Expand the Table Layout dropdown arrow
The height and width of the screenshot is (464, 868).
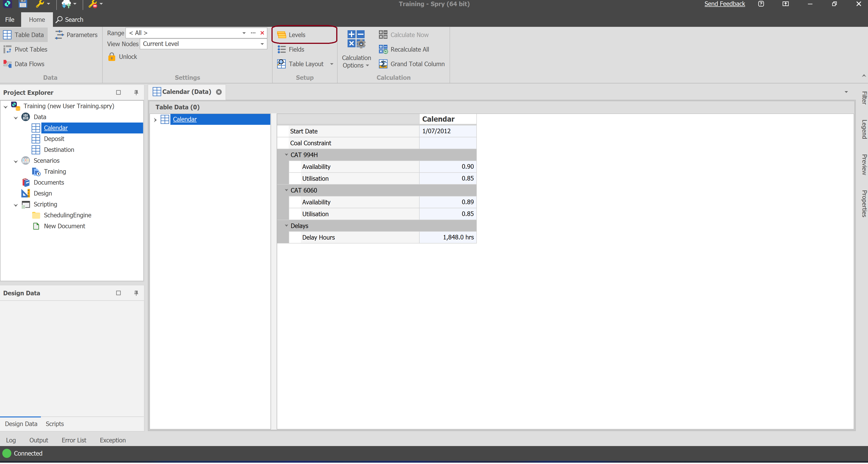[332, 64]
